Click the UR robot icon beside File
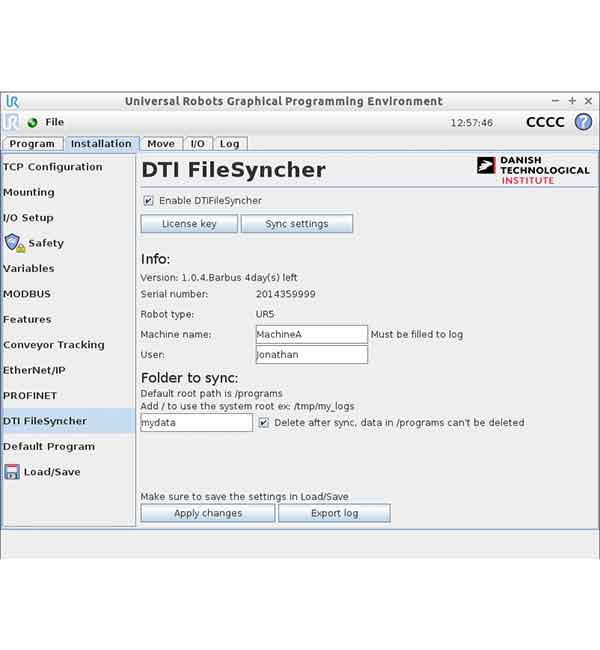 12,122
